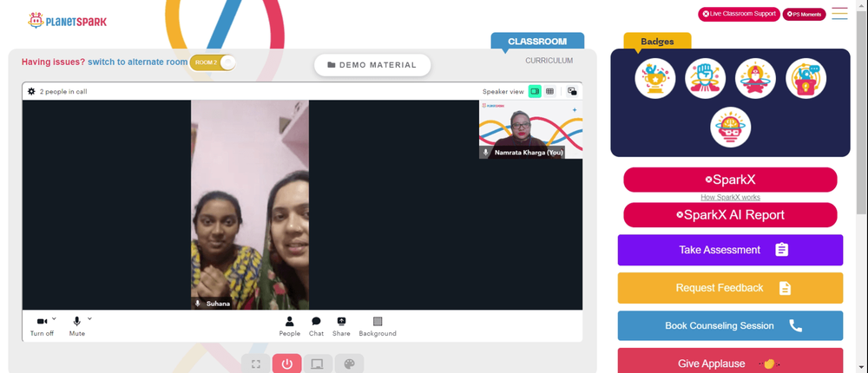Open SparkX AI Report
Screen dimensions: 868x373
(x=730, y=215)
